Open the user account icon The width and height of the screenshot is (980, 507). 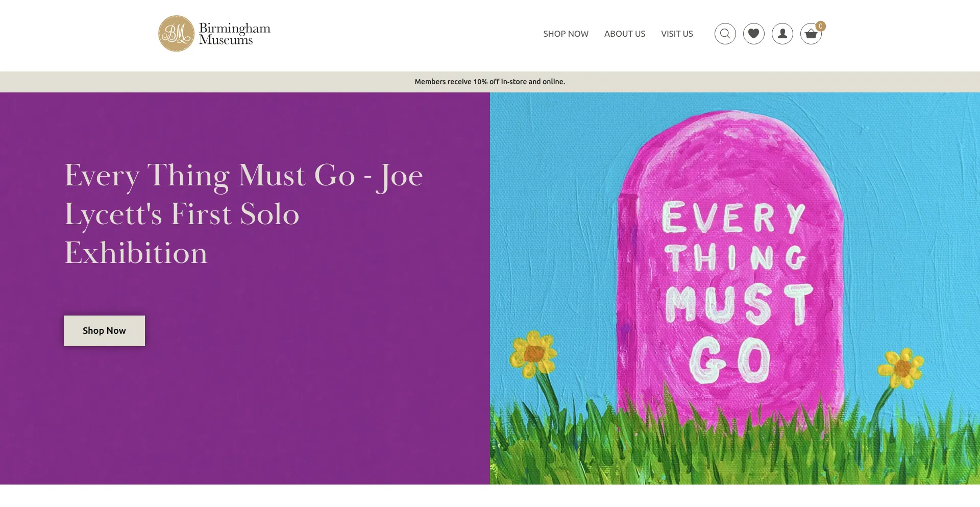pos(782,34)
